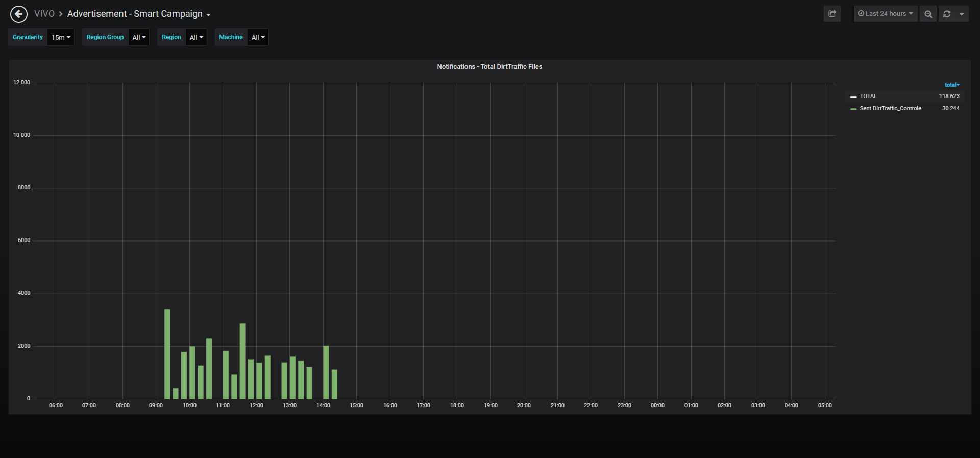This screenshot has width=980, height=458.
Task: Click the 4000 y-axis label
Action: click(x=24, y=293)
